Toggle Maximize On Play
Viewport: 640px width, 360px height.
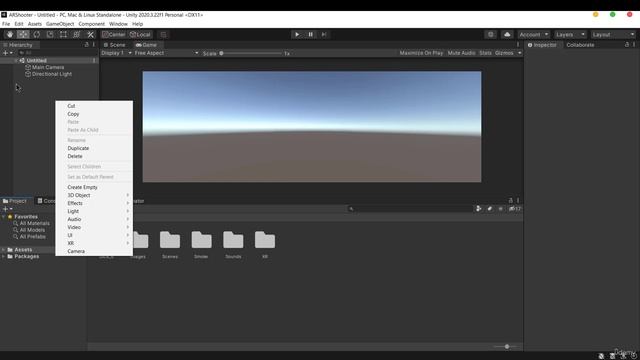[x=421, y=53]
